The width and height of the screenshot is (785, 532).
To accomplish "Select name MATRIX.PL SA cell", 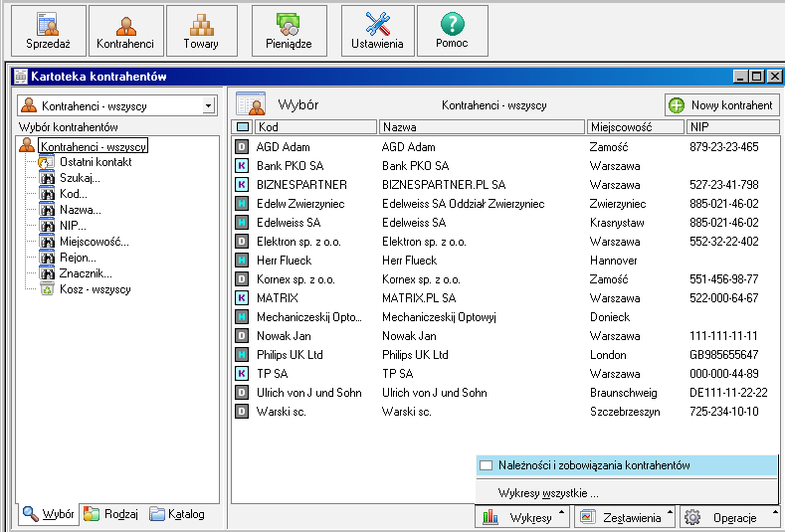I will click(x=419, y=298).
